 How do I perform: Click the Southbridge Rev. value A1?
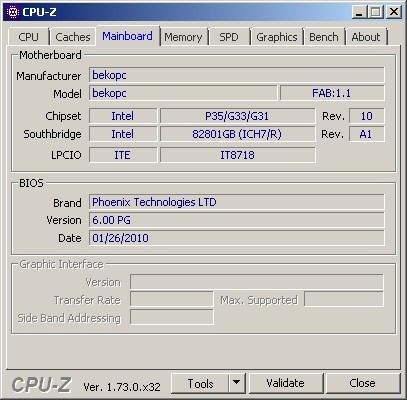coord(367,134)
